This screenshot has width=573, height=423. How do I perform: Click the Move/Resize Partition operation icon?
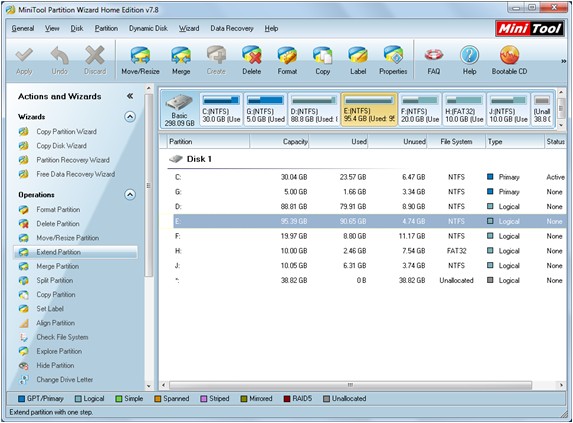(24, 238)
